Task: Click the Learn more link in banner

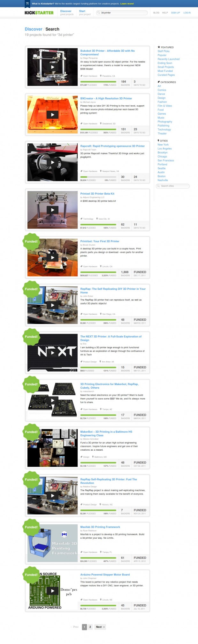Action: click(127, 4)
